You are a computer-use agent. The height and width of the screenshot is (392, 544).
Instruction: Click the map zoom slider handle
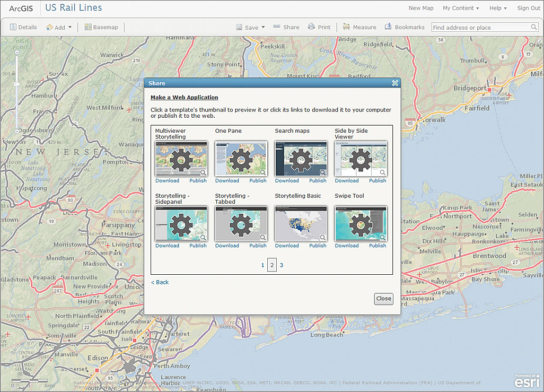coord(16,84)
